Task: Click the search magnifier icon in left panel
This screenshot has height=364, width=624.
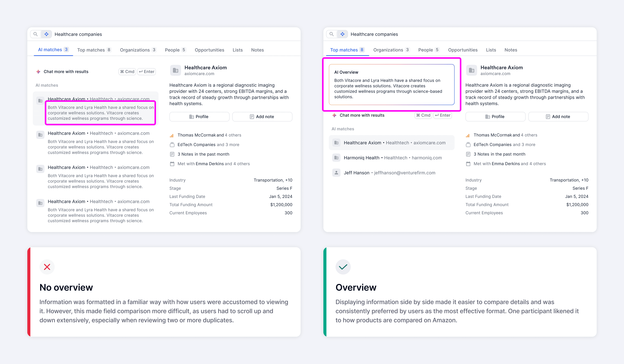Action: coord(35,34)
